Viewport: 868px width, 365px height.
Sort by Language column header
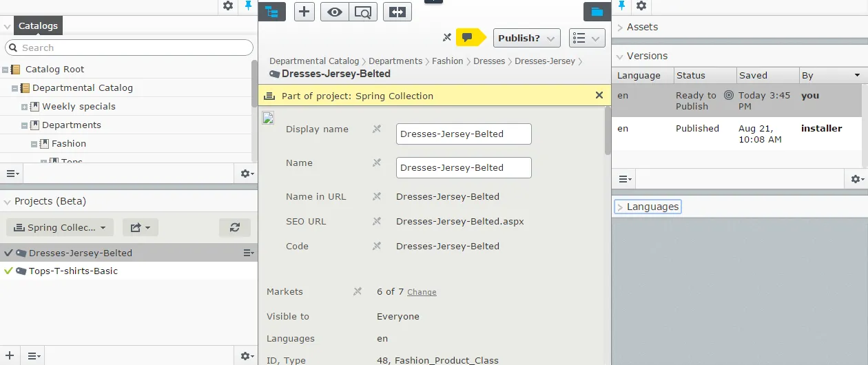click(641, 75)
